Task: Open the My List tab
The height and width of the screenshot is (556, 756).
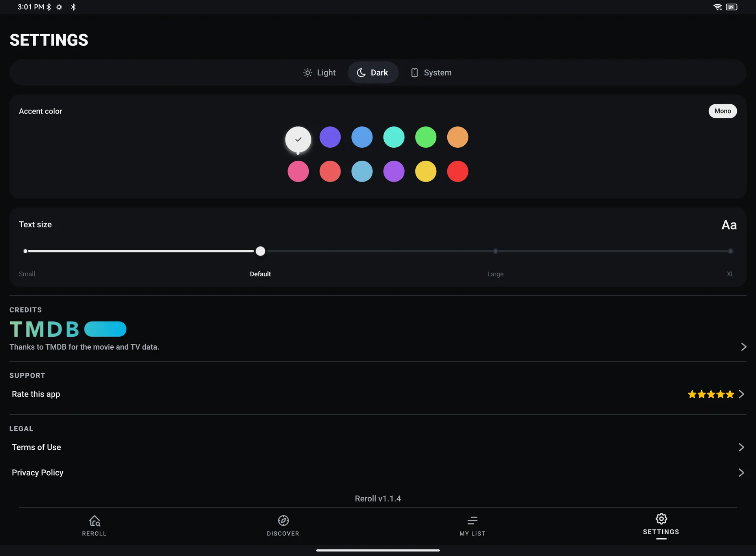Action: pos(472,526)
